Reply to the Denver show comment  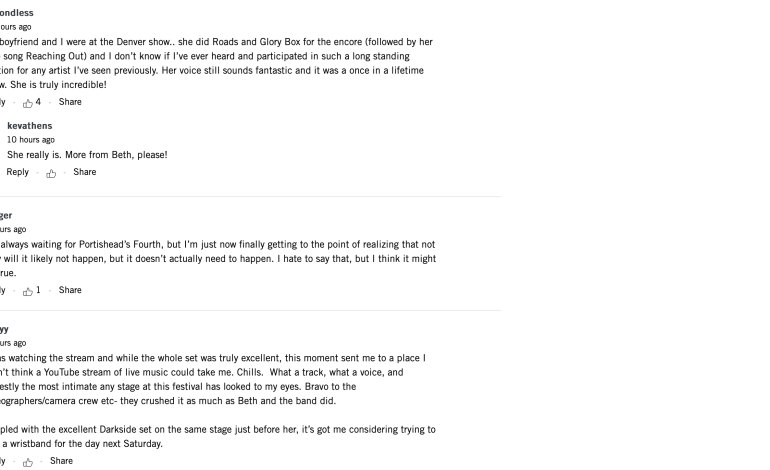3,102
